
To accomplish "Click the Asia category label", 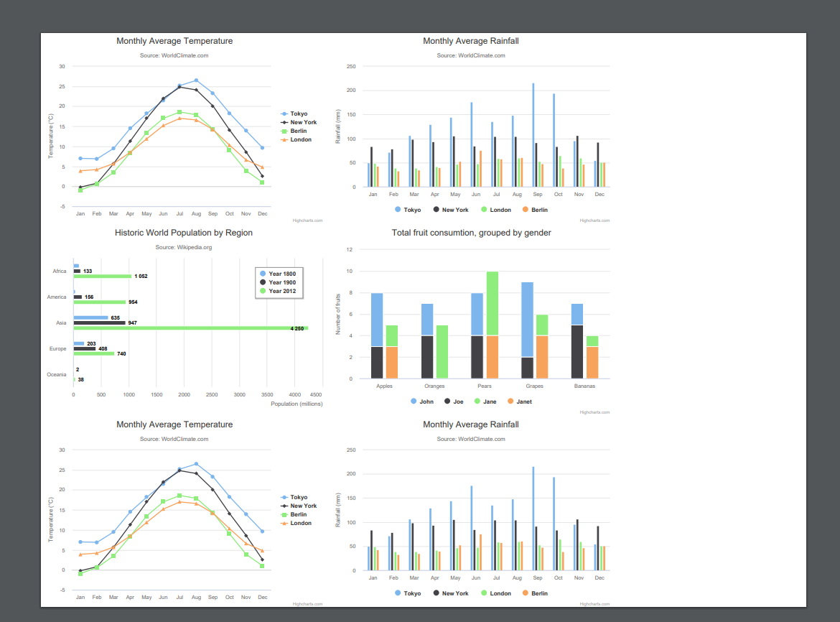I will pyautogui.click(x=61, y=322).
